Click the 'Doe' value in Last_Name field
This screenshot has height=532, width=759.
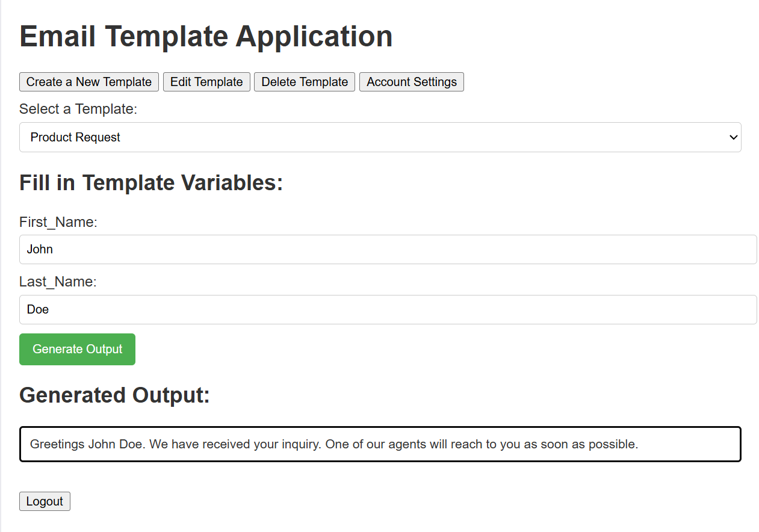point(38,309)
